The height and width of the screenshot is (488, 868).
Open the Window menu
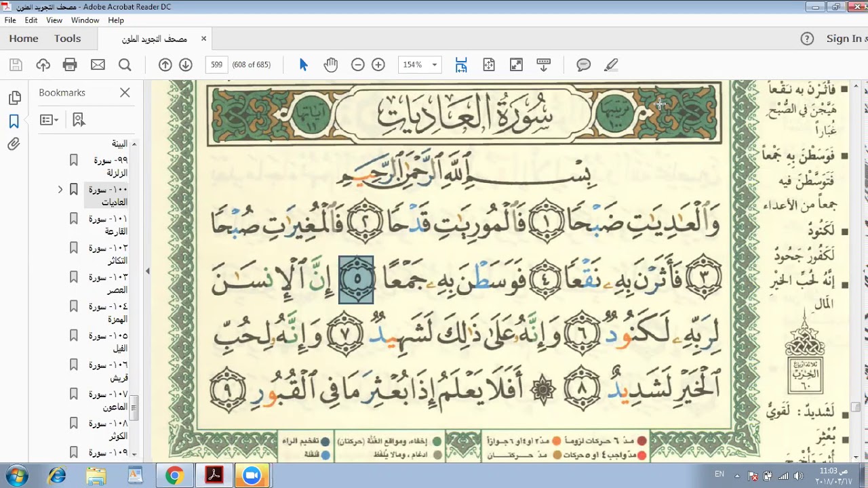[x=85, y=20]
